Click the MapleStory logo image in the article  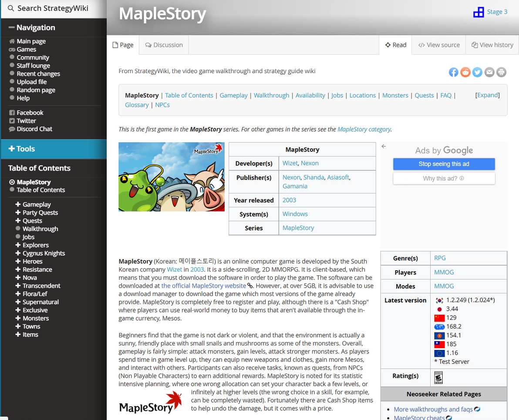pos(151,403)
